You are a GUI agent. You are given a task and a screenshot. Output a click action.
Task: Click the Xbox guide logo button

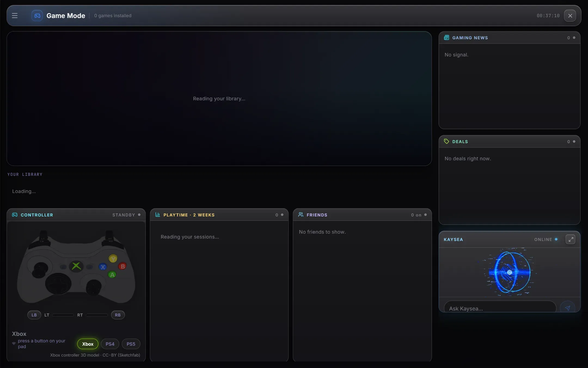(x=76, y=266)
